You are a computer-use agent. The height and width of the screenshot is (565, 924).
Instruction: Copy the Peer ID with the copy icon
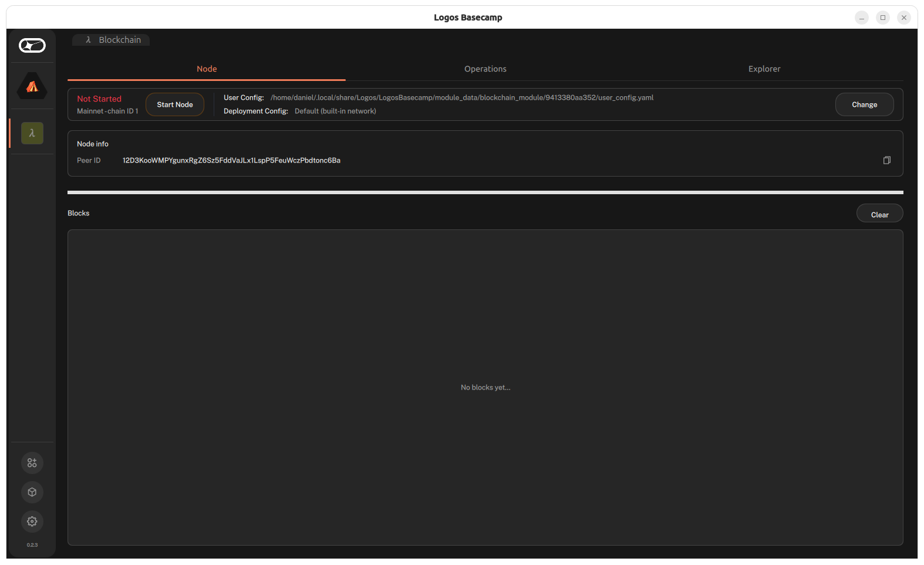(887, 160)
